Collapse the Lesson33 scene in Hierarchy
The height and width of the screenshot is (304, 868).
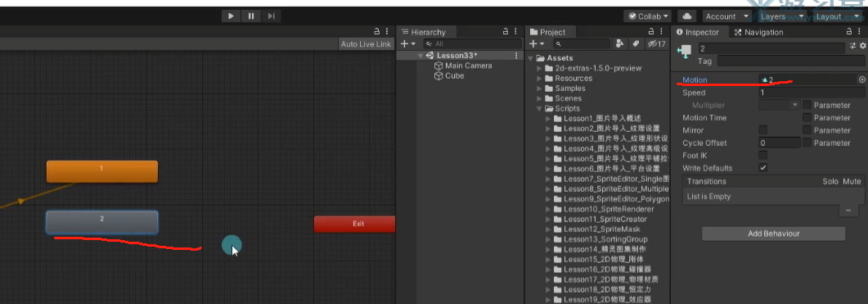click(x=421, y=56)
